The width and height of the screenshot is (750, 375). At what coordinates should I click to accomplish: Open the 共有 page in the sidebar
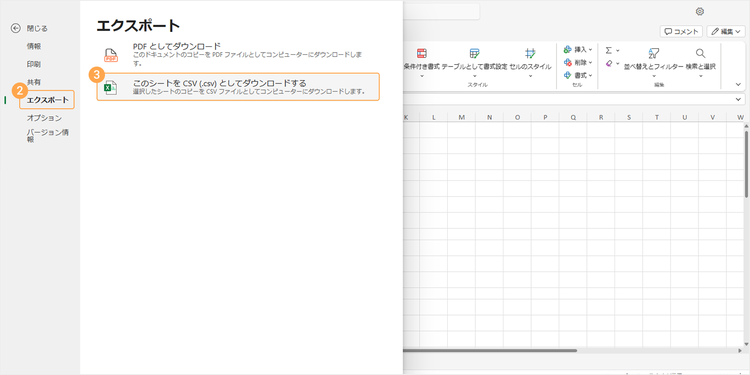[x=33, y=82]
